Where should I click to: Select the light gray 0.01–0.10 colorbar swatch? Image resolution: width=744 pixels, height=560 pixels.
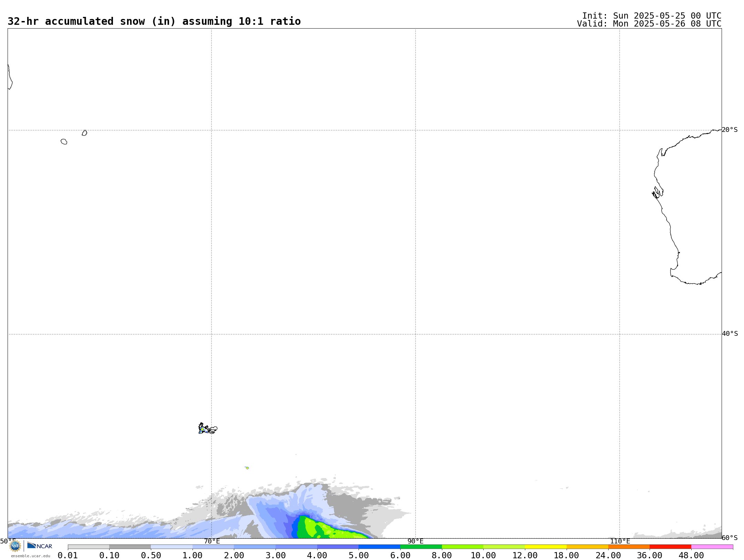point(89,547)
